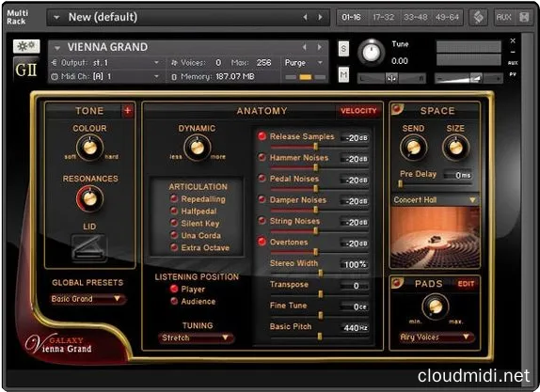Click the Dynamic knob
The height and width of the screenshot is (392, 540).
198,148
